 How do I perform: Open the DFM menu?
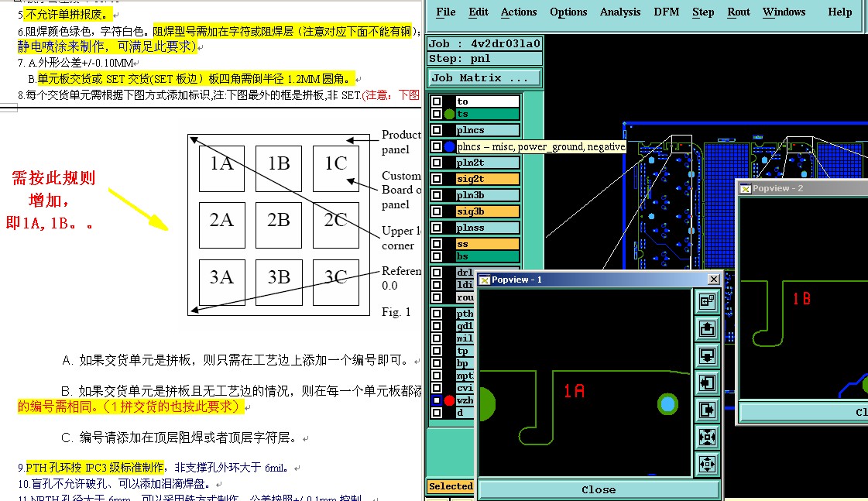tap(667, 12)
